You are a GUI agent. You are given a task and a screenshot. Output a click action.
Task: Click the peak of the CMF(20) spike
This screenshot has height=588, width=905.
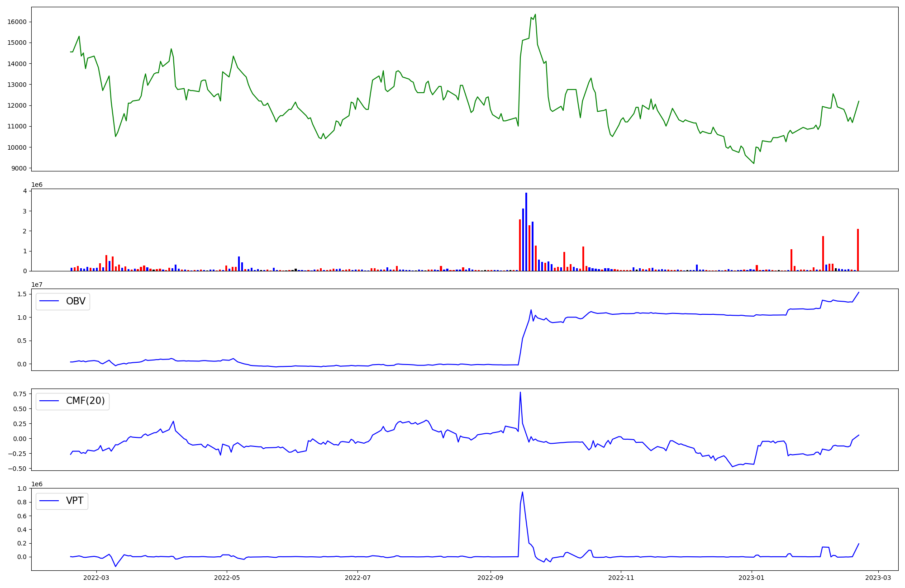[520, 393]
